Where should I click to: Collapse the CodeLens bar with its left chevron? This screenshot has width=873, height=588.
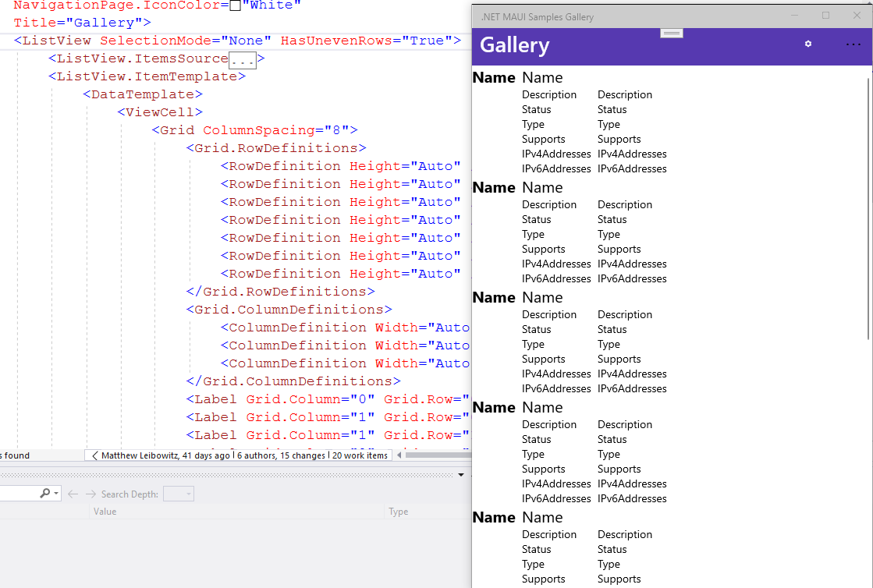pos(95,455)
